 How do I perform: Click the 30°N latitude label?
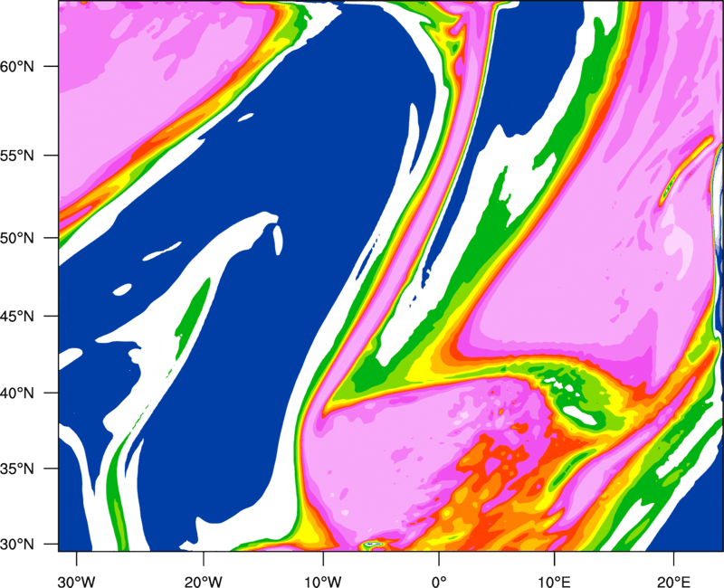click(x=17, y=545)
